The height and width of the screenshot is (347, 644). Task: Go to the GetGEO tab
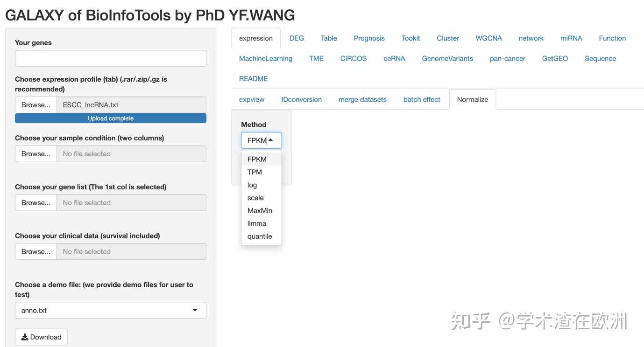(555, 58)
